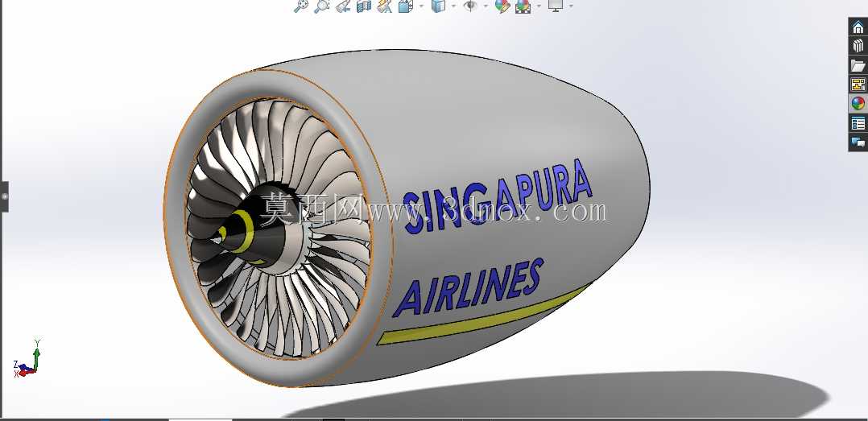Expand the Apply Scene dropdown arrow
The width and height of the screenshot is (868, 421).
pos(539,6)
